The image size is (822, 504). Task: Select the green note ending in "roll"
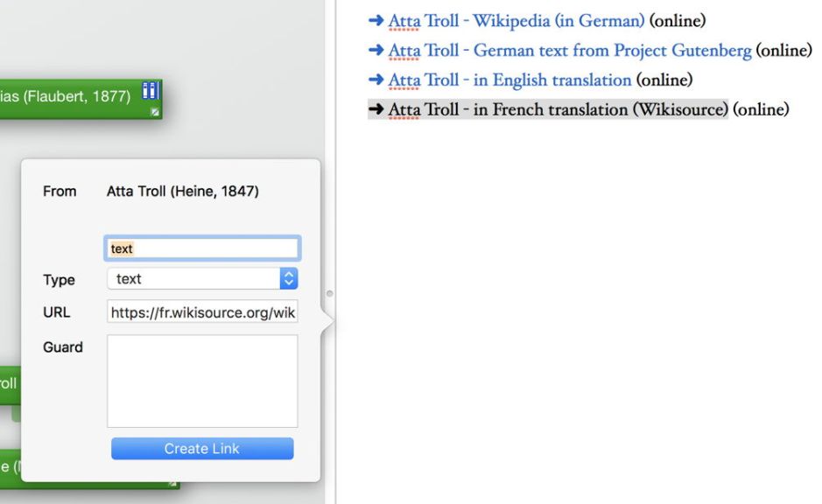pos(8,384)
